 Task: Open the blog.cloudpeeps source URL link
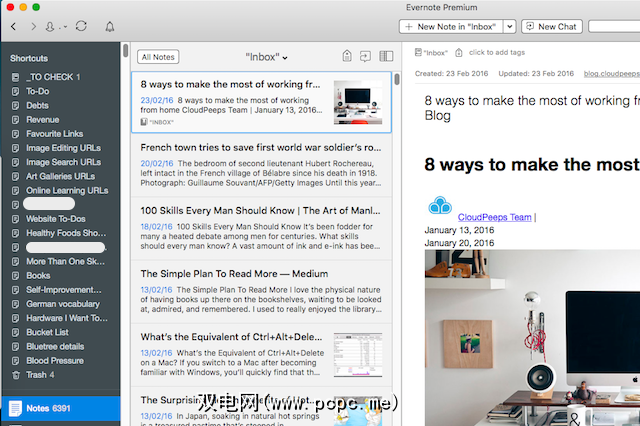611,73
